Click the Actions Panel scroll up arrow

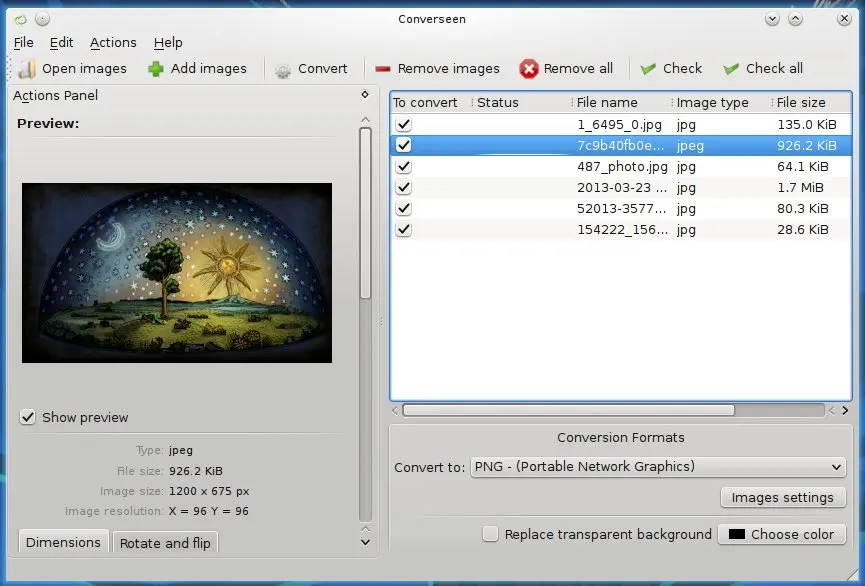(365, 120)
